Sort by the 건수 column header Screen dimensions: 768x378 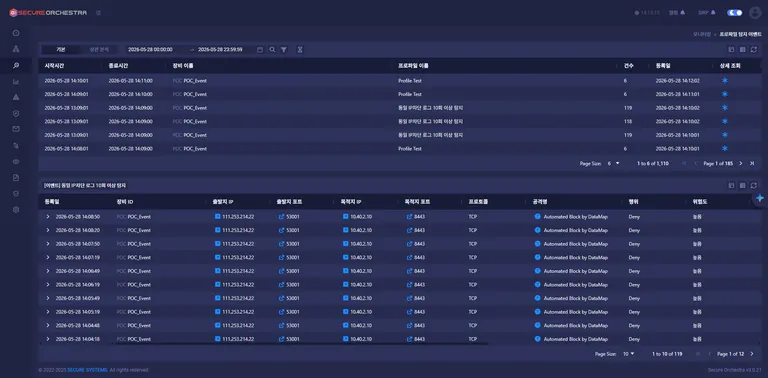click(628, 66)
